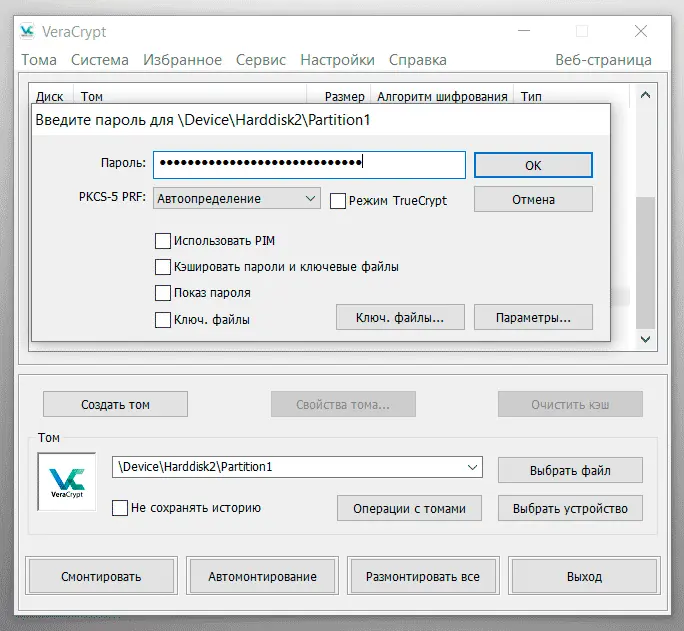Open Операции с томами button
684x631 pixels.
point(409,508)
